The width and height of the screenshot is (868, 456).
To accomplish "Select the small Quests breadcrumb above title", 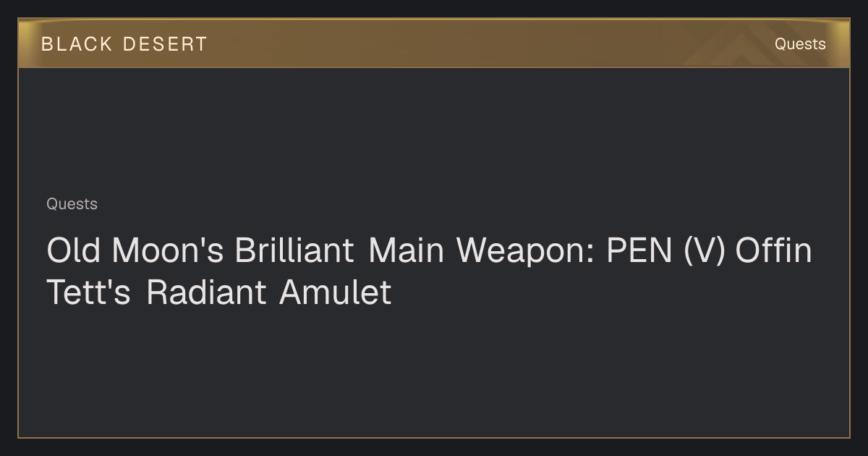I will point(72,204).
